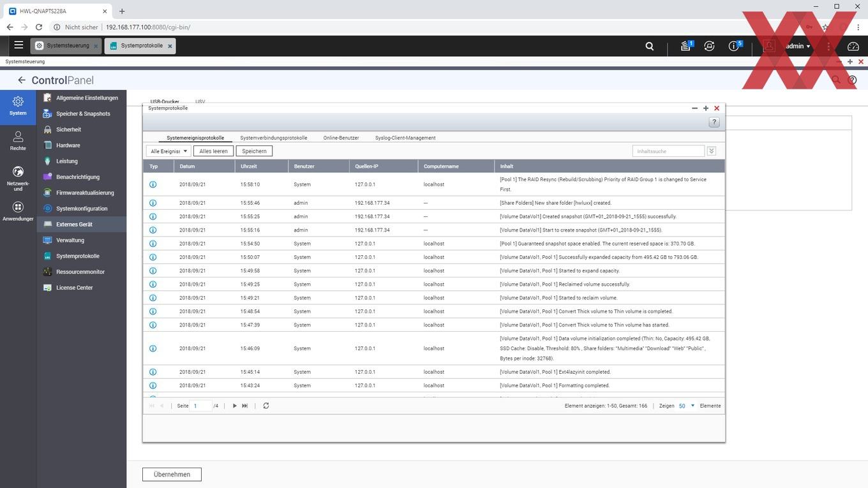Switch to Systemereignisprotokolle tab

tap(195, 138)
